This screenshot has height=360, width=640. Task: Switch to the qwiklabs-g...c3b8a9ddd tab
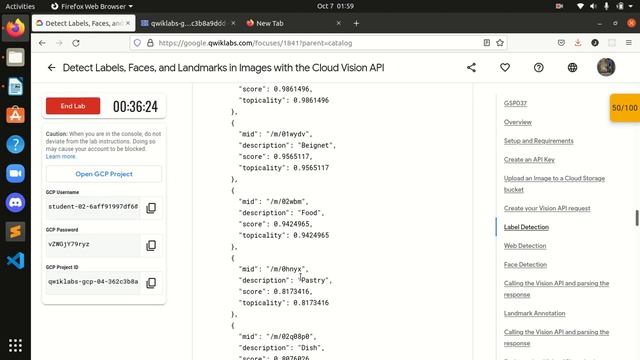[x=188, y=24]
